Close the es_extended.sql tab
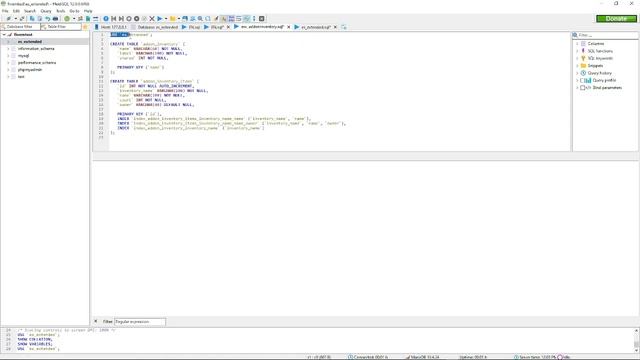The image size is (640, 360). coord(336,27)
